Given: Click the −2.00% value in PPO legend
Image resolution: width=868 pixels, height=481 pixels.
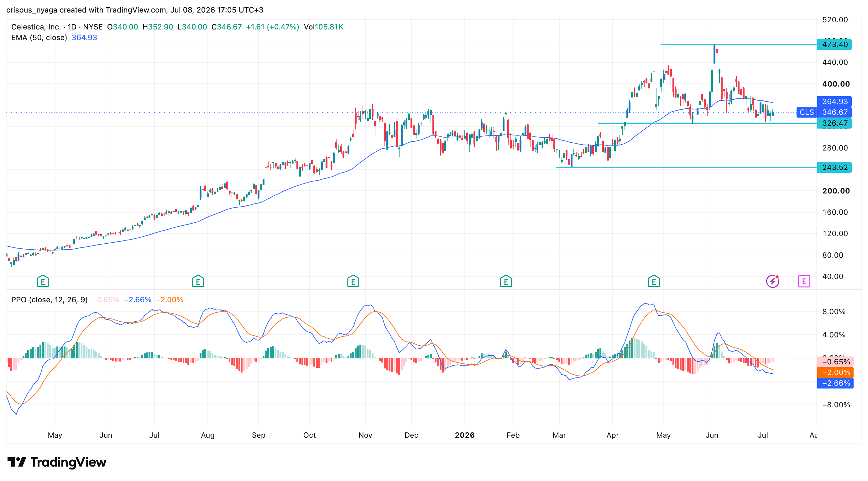Looking at the screenshot, I should (x=170, y=300).
